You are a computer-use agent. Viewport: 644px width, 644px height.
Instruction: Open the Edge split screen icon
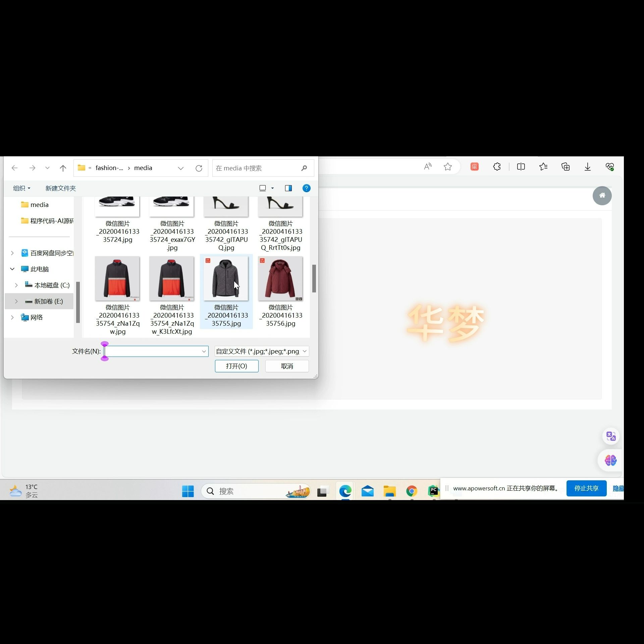pos(521,167)
